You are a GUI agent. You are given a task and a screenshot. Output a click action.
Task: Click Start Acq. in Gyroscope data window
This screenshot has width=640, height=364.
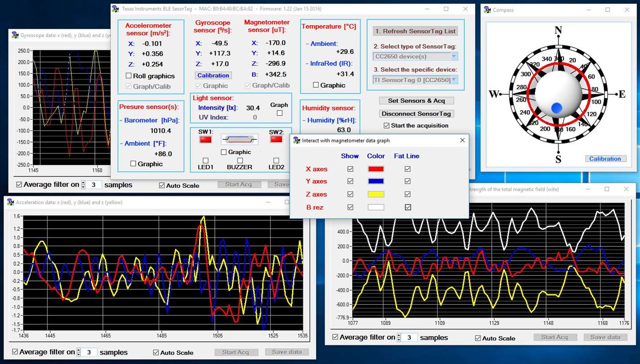point(240,184)
